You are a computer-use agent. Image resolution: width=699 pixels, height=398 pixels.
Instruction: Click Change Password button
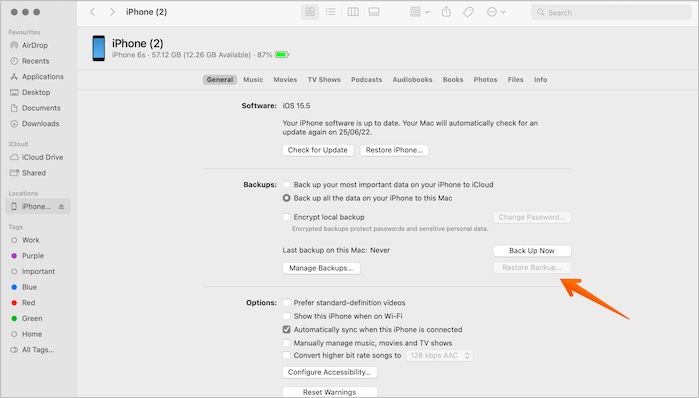coord(532,217)
